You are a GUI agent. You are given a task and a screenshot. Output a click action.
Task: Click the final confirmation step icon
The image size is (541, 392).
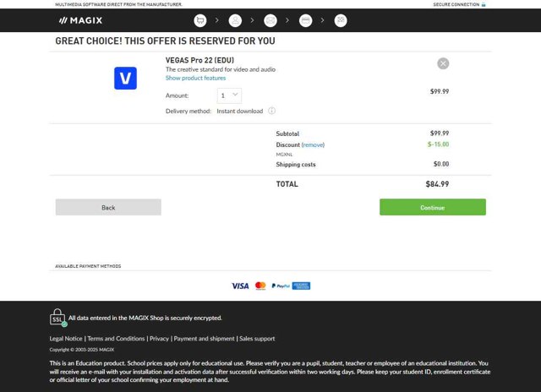341,20
